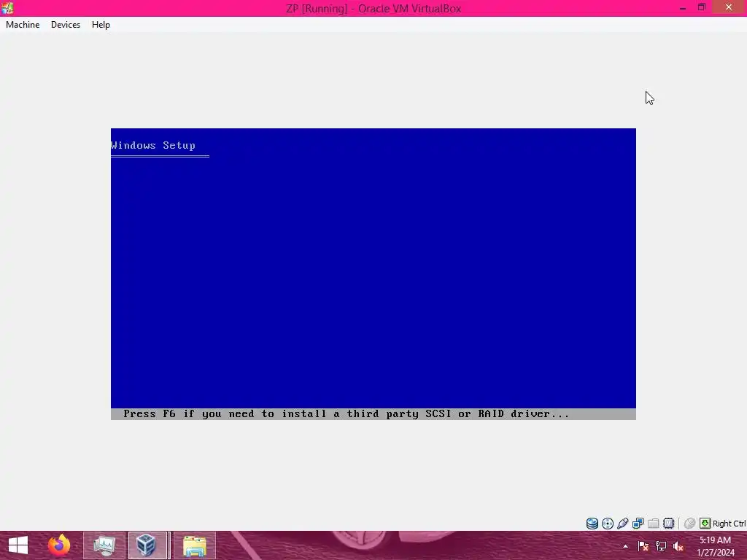The height and width of the screenshot is (560, 747).
Task: Open the Windows Start button
Action: point(18,545)
